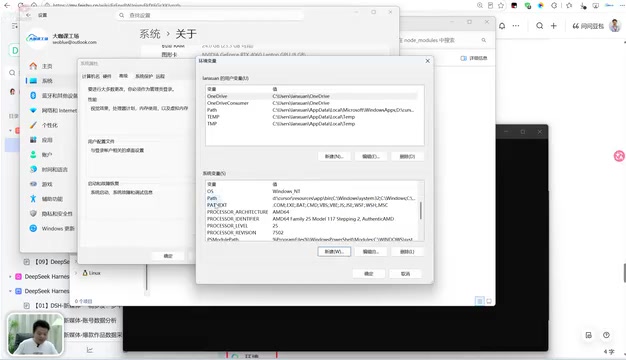Click the browser back arrow
The height and width of the screenshot is (360, 626).
pos(7,5)
